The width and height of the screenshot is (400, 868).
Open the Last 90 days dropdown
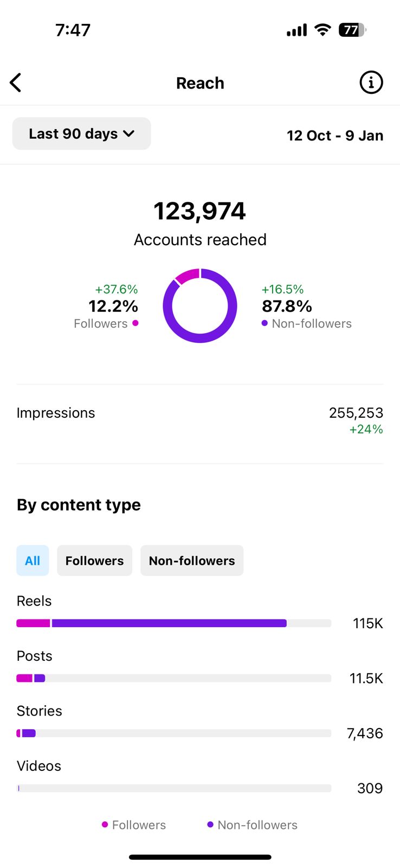pos(81,133)
